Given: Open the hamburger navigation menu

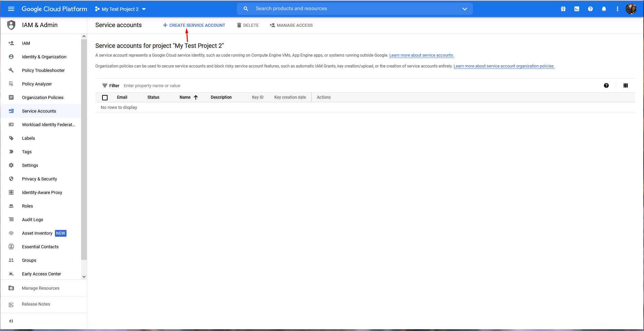Looking at the screenshot, I should (11, 9).
